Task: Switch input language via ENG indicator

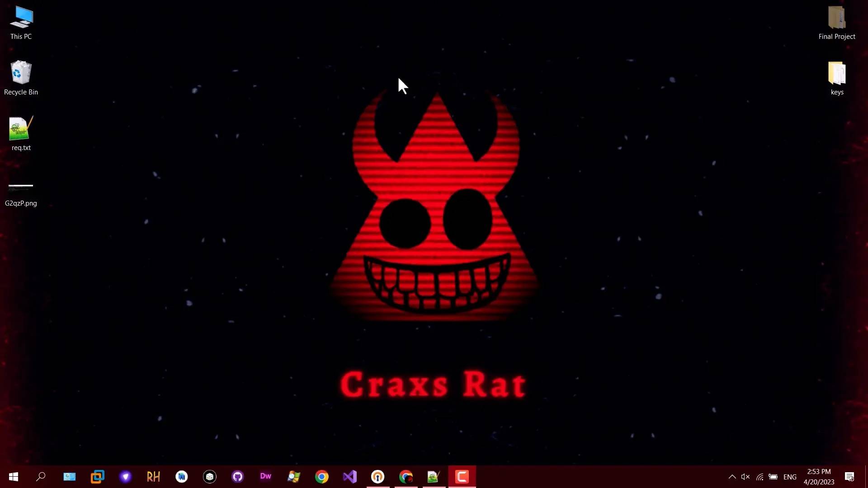Action: click(791, 477)
